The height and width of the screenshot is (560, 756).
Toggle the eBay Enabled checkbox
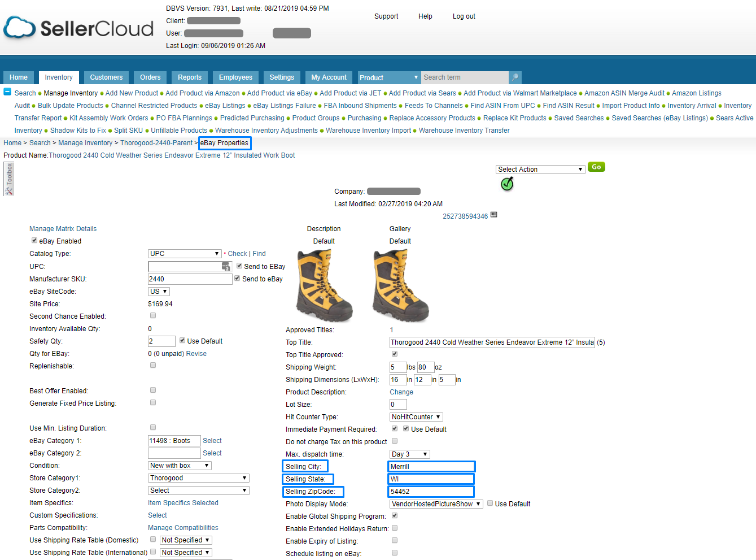(34, 240)
